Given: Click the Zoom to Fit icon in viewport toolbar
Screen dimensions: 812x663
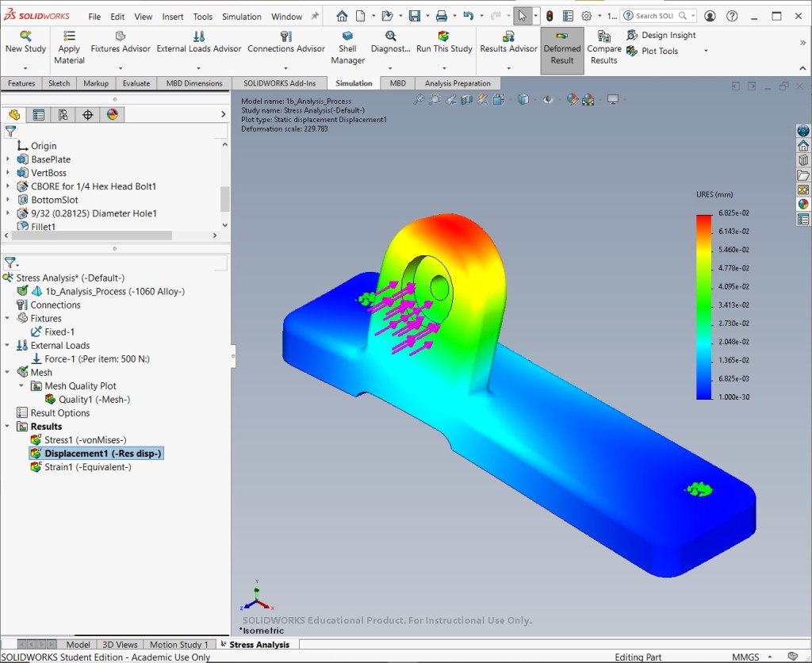Looking at the screenshot, I should (x=419, y=99).
